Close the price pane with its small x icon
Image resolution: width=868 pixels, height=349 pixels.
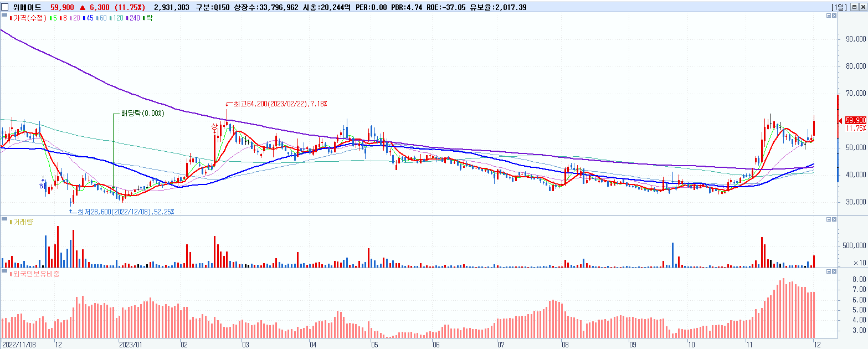pyautogui.click(x=835, y=17)
